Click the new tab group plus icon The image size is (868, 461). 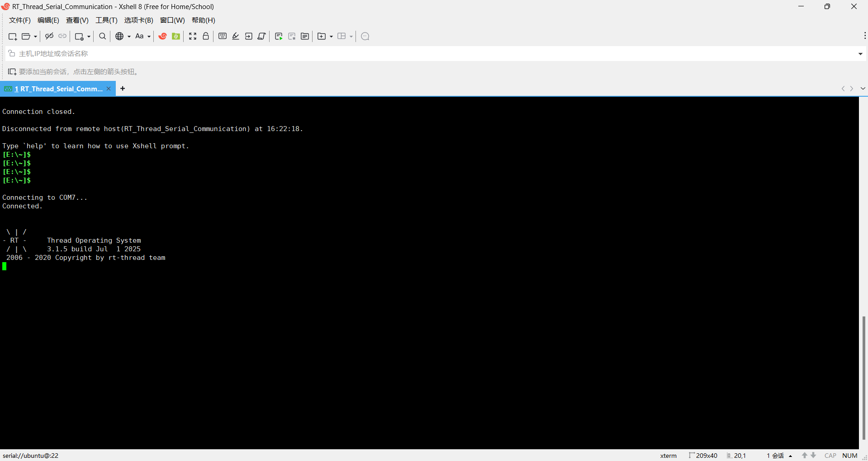[x=322, y=36]
